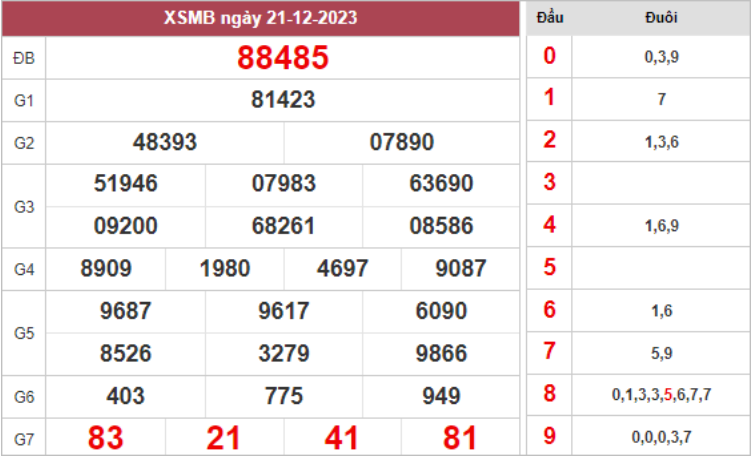This screenshot has width=754, height=459.
Task: Select G5 number 9617
Action: (x=284, y=310)
